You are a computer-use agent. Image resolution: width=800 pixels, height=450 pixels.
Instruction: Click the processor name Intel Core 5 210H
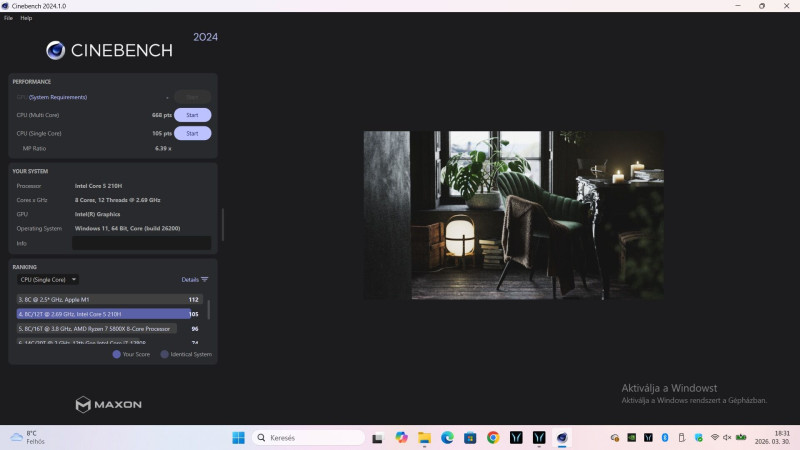click(98, 186)
